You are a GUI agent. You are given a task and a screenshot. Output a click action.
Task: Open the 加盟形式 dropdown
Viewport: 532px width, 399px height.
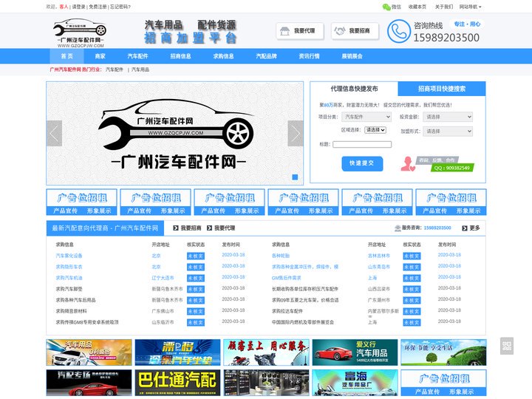(448, 132)
